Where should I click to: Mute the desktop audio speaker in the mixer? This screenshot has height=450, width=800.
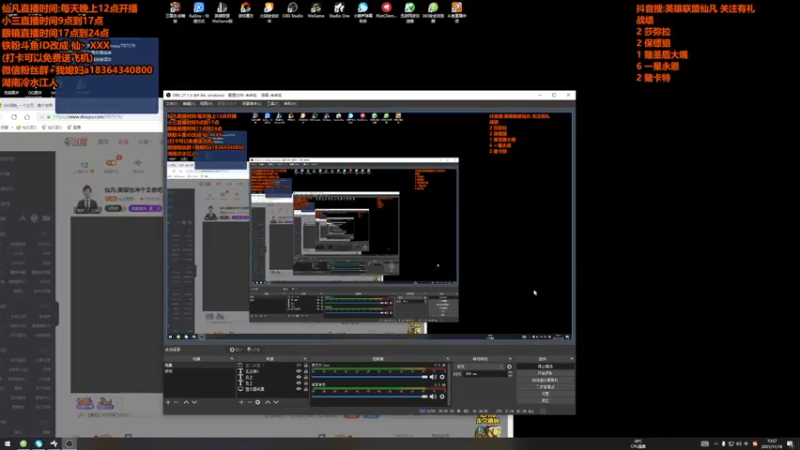pyautogui.click(x=433, y=396)
